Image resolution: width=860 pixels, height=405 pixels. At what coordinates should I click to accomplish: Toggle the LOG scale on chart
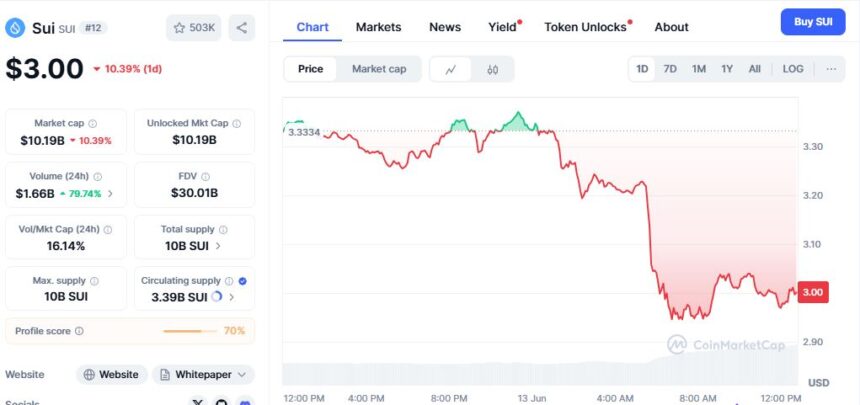tap(793, 69)
